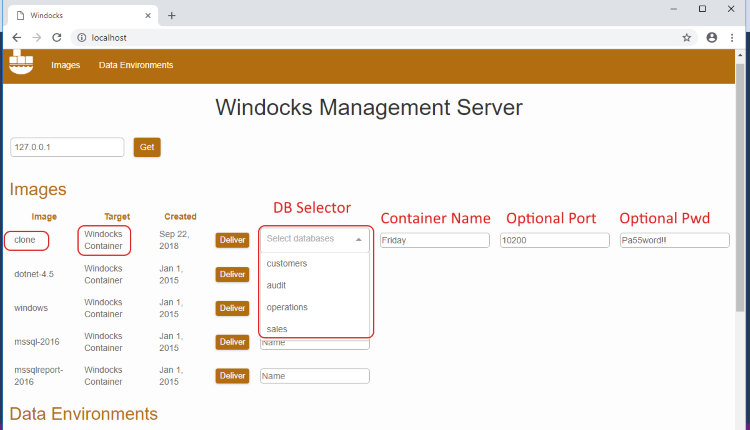Pick the sales database option
The image size is (750, 430).
coord(277,328)
